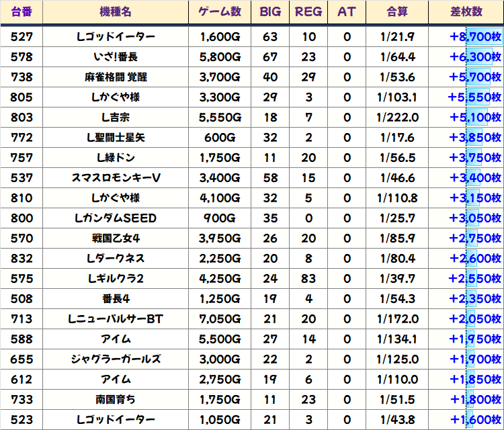Viewport: 504px width, 430px height.
Task: Click the +1,600枚 difference value
Action: (x=475, y=420)
